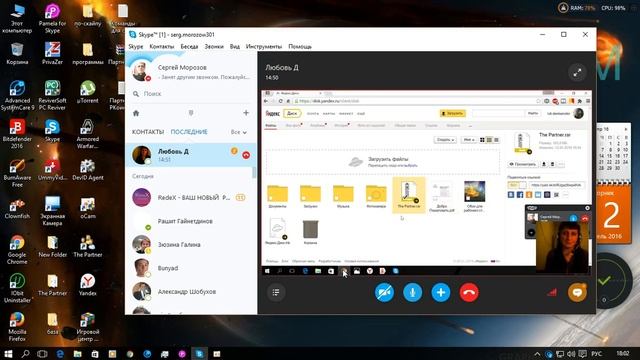Viewport: 640px width, 360px height.
Task: Select Armored Warfare desktop icon
Action: click(87, 134)
